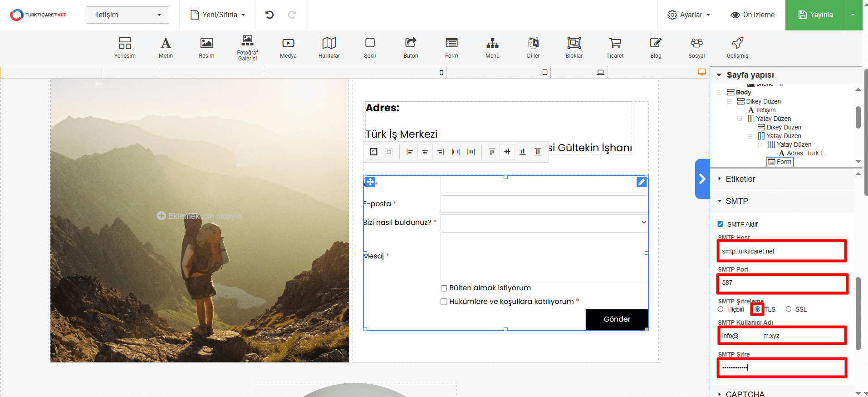
Task: Open the Menü tool
Action: coord(492,48)
